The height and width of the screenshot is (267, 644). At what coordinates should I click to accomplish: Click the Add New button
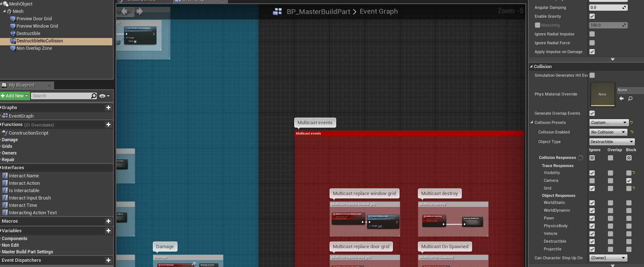tap(15, 96)
